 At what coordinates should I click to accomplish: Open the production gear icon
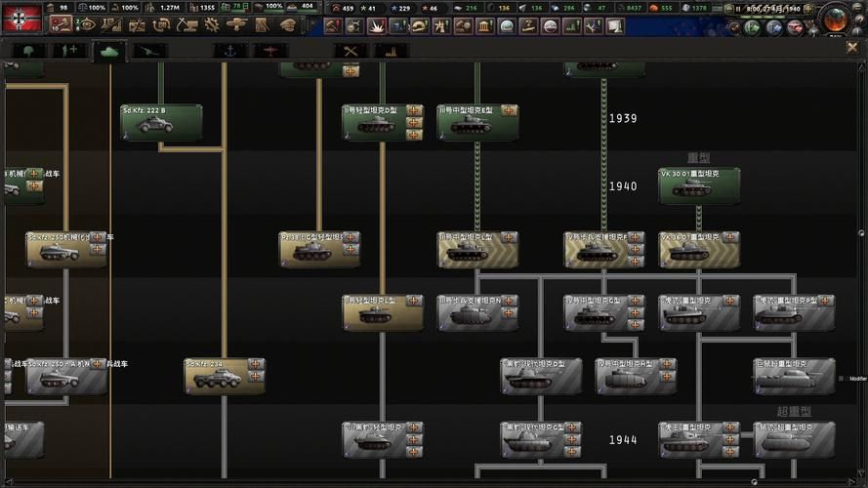[x=212, y=25]
